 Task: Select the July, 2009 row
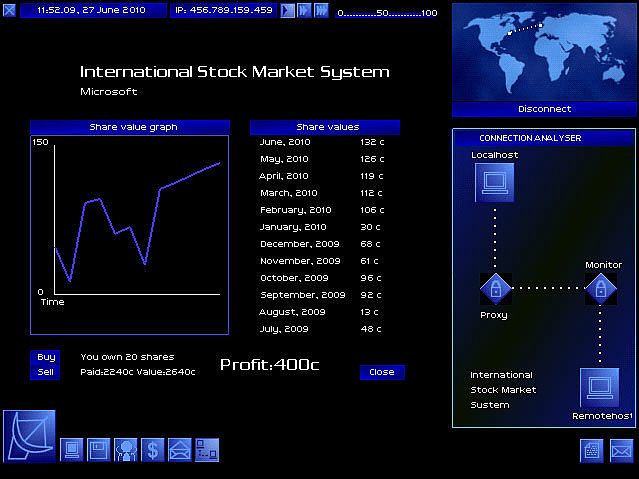[x=322, y=329]
